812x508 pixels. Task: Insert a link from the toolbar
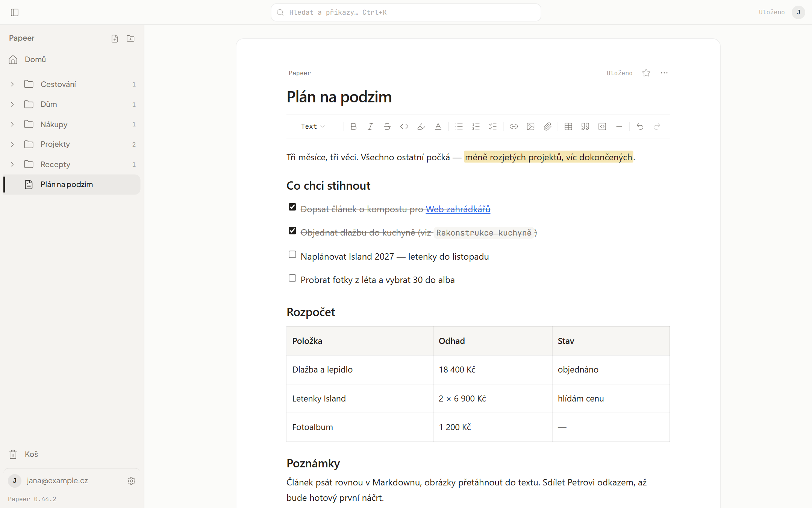[514, 126]
